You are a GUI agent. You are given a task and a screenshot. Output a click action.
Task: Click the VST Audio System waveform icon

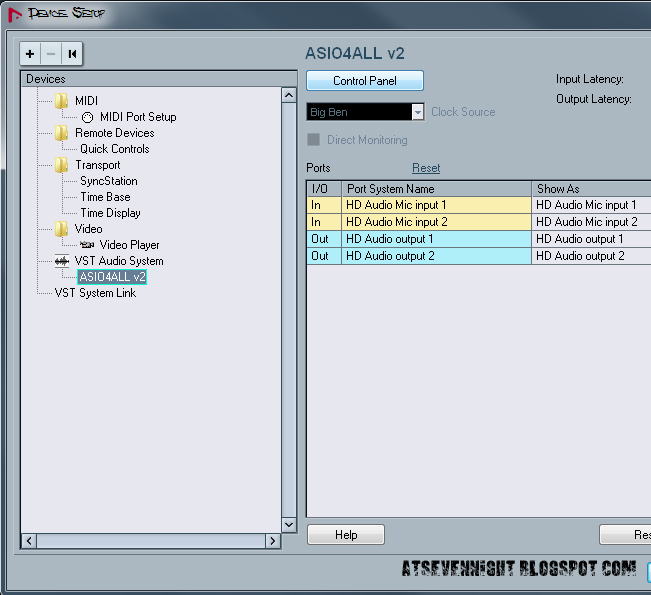[62, 261]
